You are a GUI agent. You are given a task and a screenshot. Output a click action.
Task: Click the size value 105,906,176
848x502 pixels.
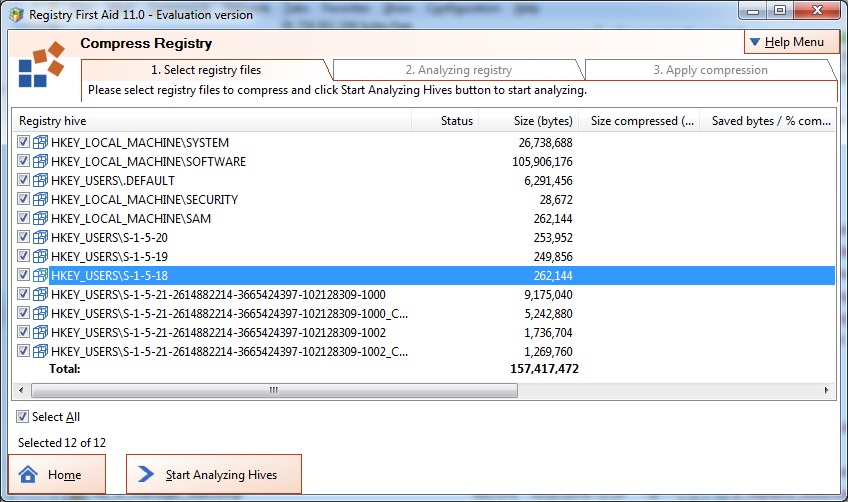(542, 161)
